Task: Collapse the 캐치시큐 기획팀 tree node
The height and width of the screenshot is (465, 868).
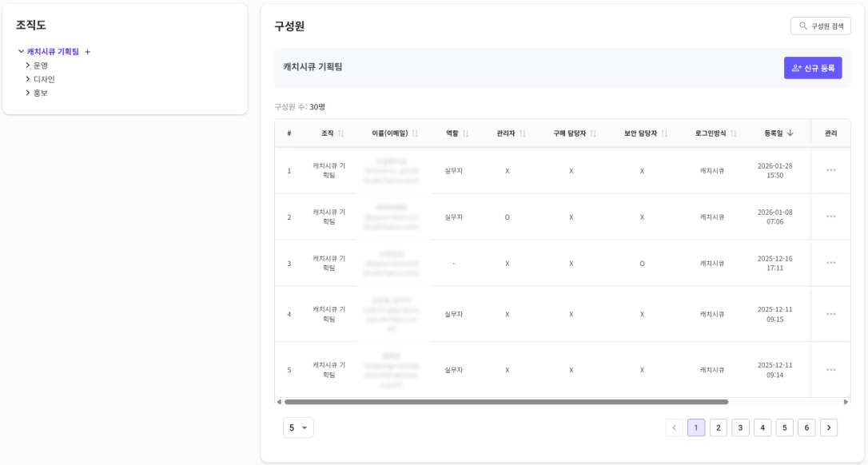Action: [x=22, y=52]
